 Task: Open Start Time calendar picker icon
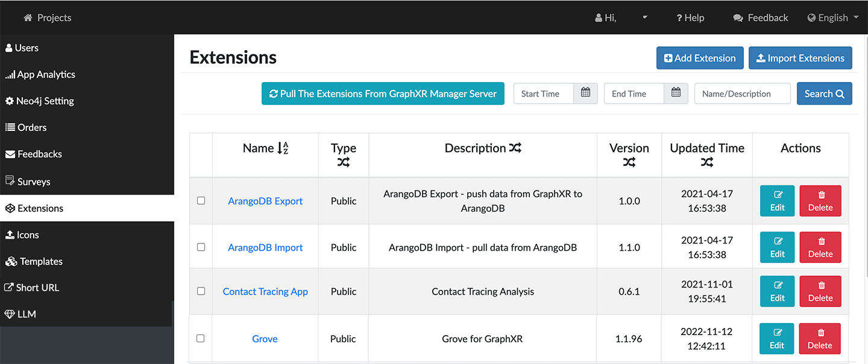[585, 93]
